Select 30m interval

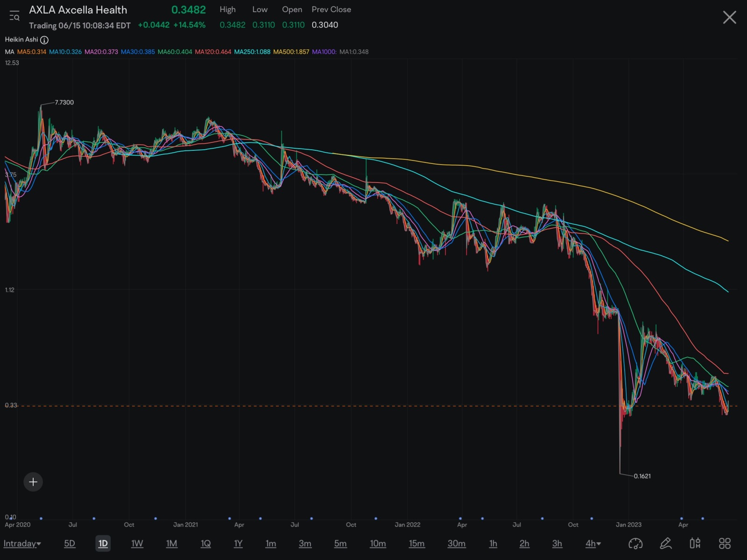pos(456,544)
